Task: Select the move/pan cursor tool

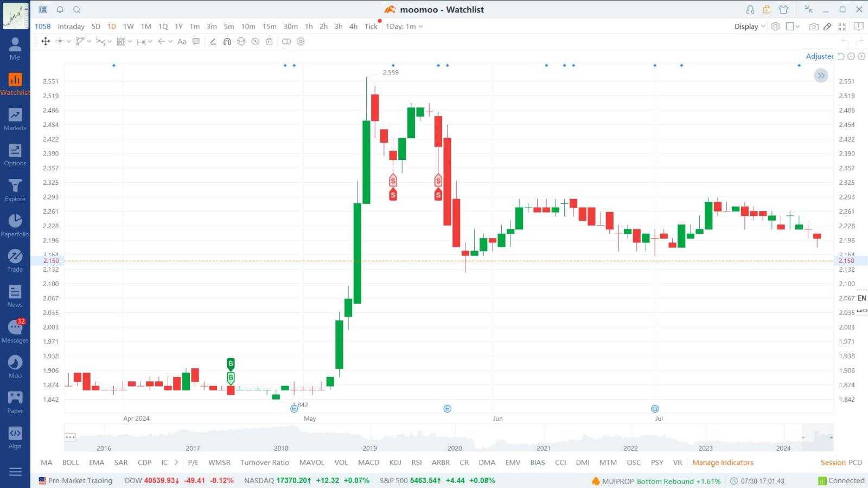Action: pyautogui.click(x=46, y=41)
